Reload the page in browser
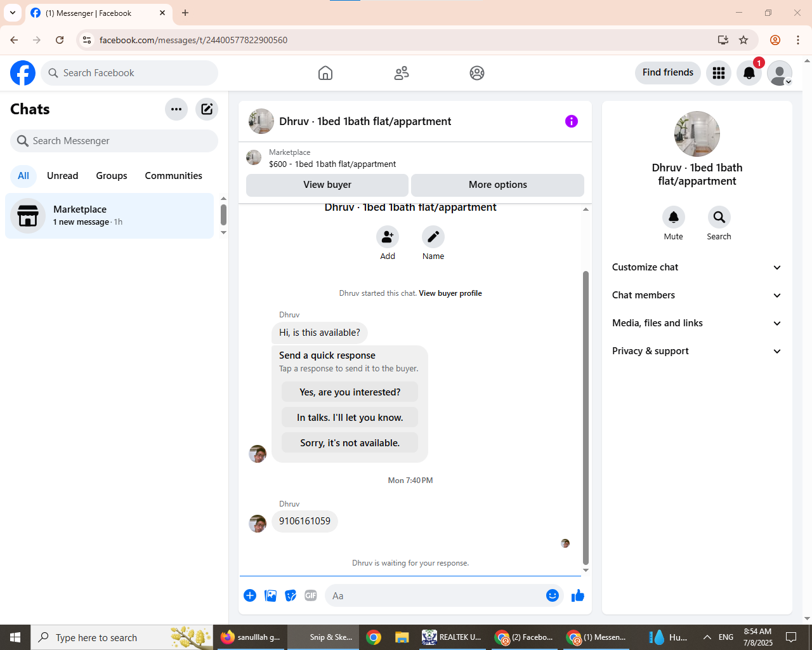The width and height of the screenshot is (812, 650). 60,40
